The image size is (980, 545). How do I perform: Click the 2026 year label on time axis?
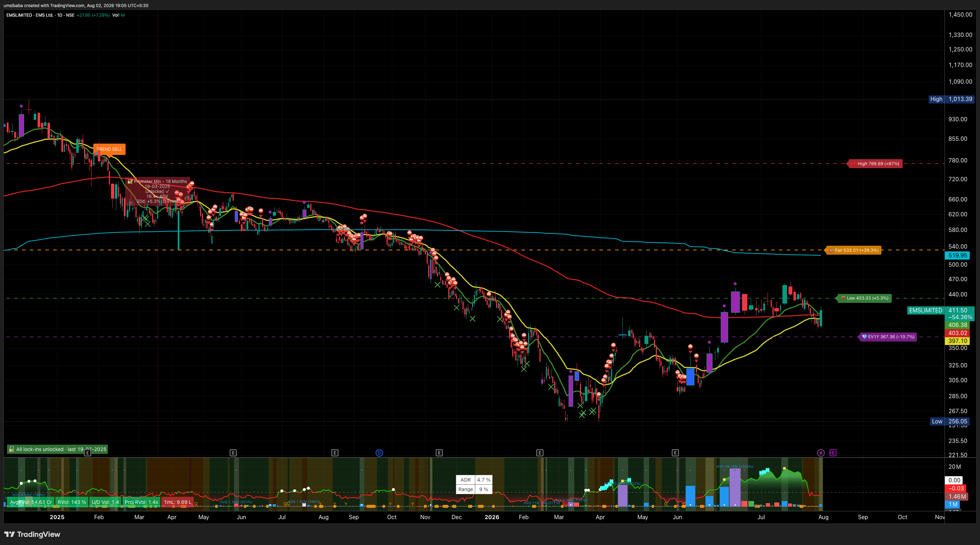click(492, 517)
